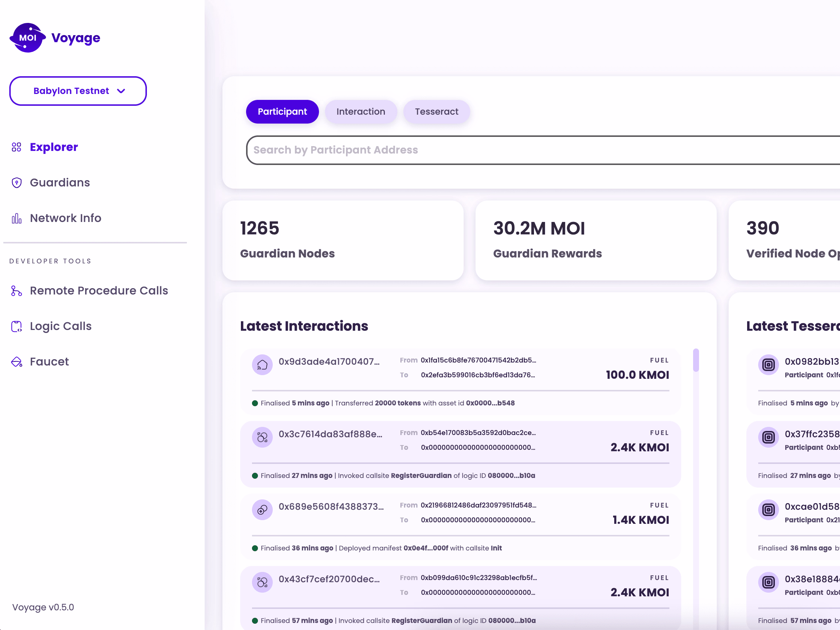Open the Babylon Testnet network dropdown

pyautogui.click(x=77, y=91)
